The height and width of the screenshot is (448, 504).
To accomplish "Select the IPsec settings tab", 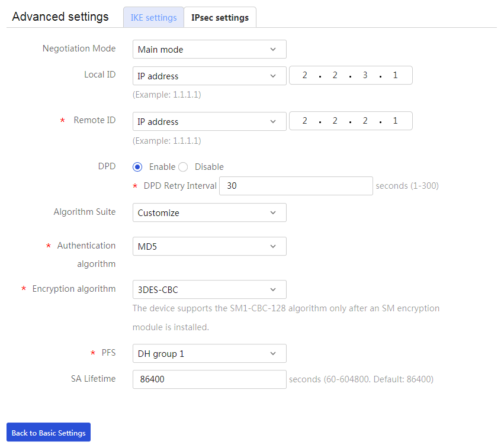I will pos(220,17).
